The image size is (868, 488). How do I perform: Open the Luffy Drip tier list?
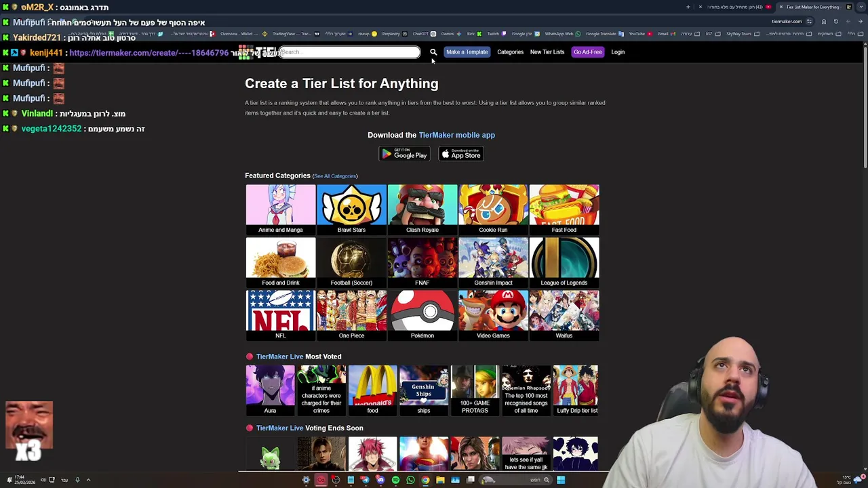[577, 390]
